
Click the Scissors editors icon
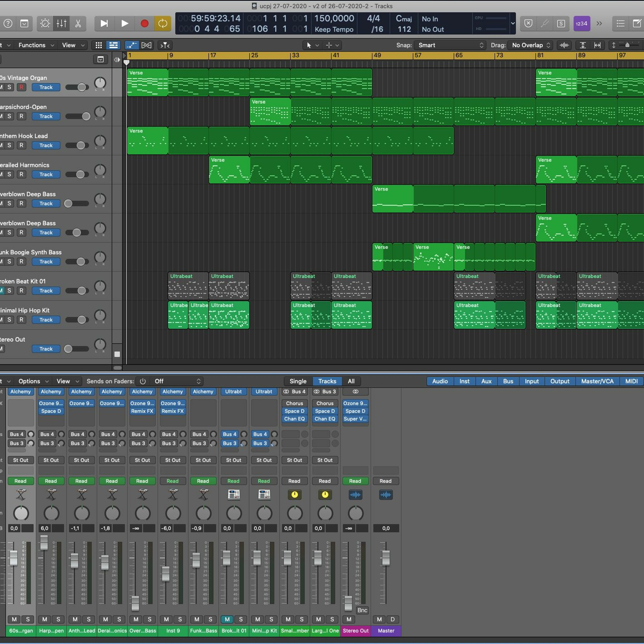[x=78, y=23]
